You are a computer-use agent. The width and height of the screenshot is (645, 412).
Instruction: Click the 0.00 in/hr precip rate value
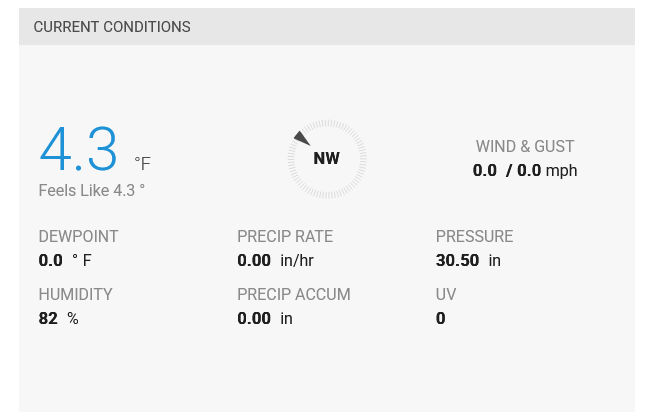coord(277,261)
